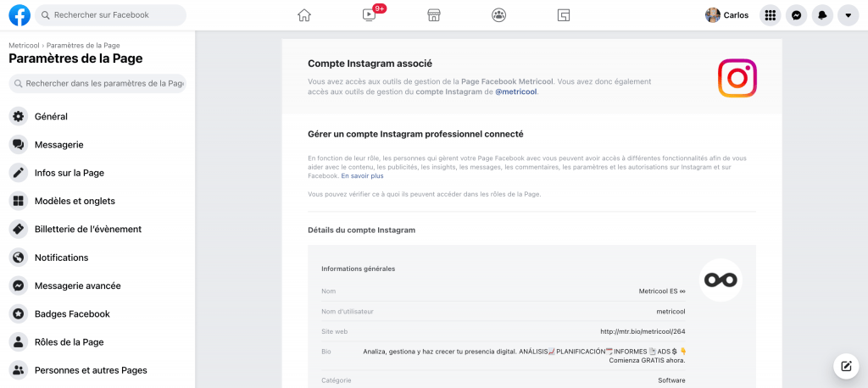868x388 pixels.
Task: Open Billetterie de l'évènement label
Action: (88, 229)
